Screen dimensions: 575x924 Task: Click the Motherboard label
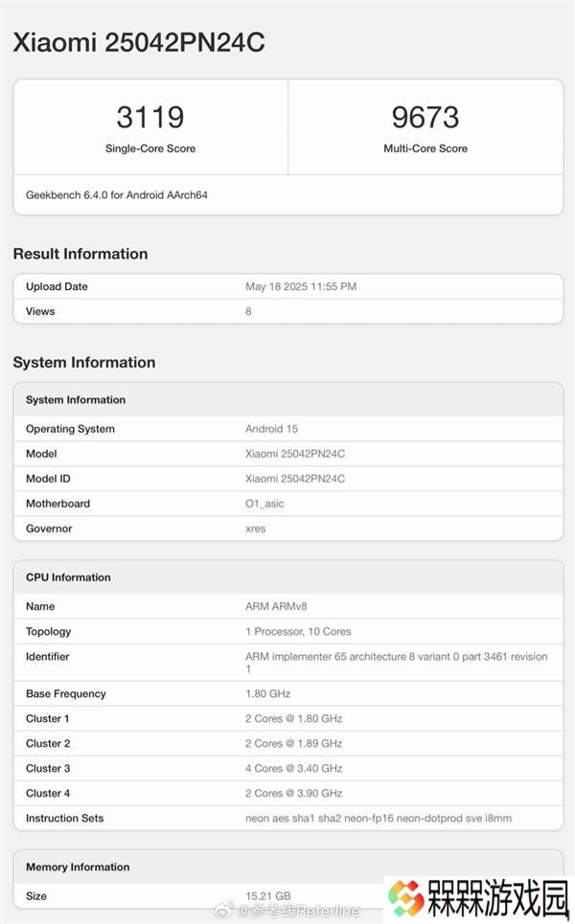(x=57, y=504)
